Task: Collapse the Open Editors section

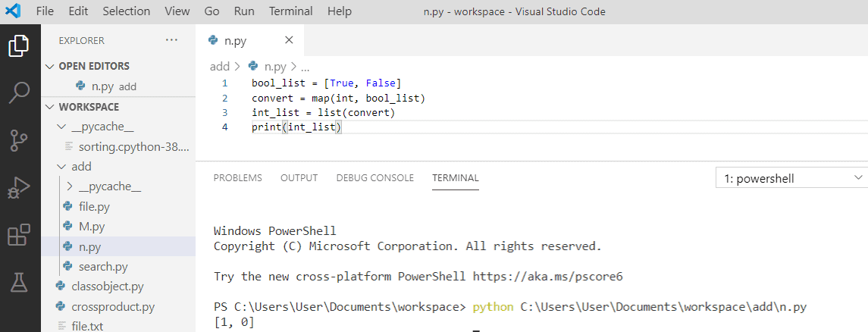Action: 118,67
